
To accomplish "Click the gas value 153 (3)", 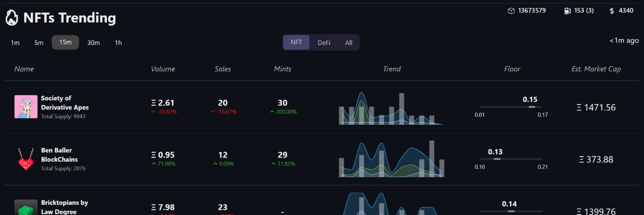I will [x=584, y=10].
